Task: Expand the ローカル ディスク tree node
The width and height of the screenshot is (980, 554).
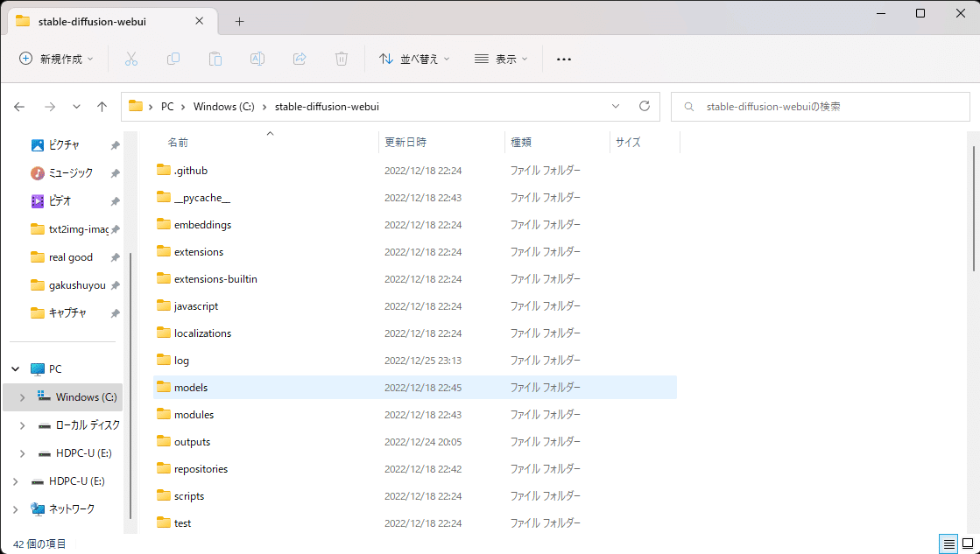Action: click(23, 425)
